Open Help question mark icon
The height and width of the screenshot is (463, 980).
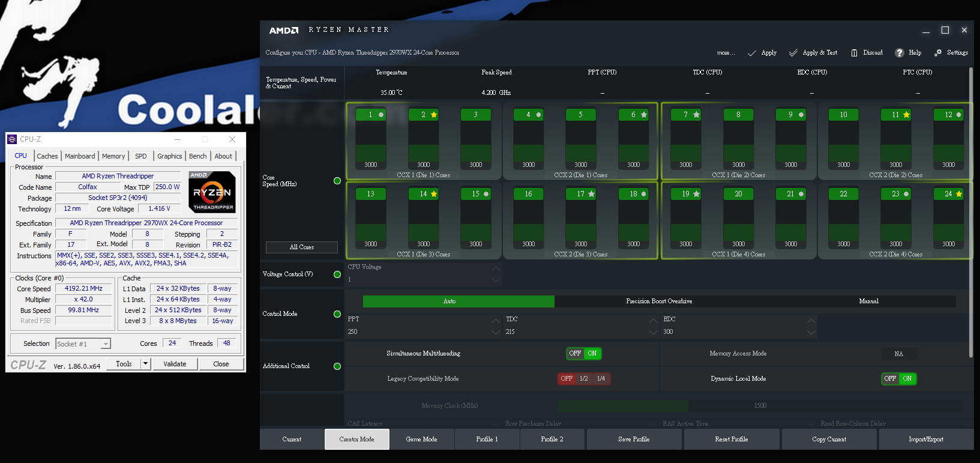click(899, 53)
